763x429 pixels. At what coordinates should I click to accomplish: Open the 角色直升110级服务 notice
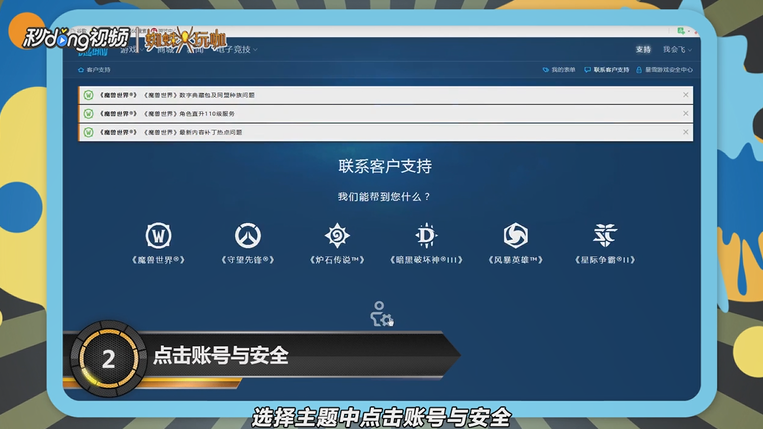point(385,113)
